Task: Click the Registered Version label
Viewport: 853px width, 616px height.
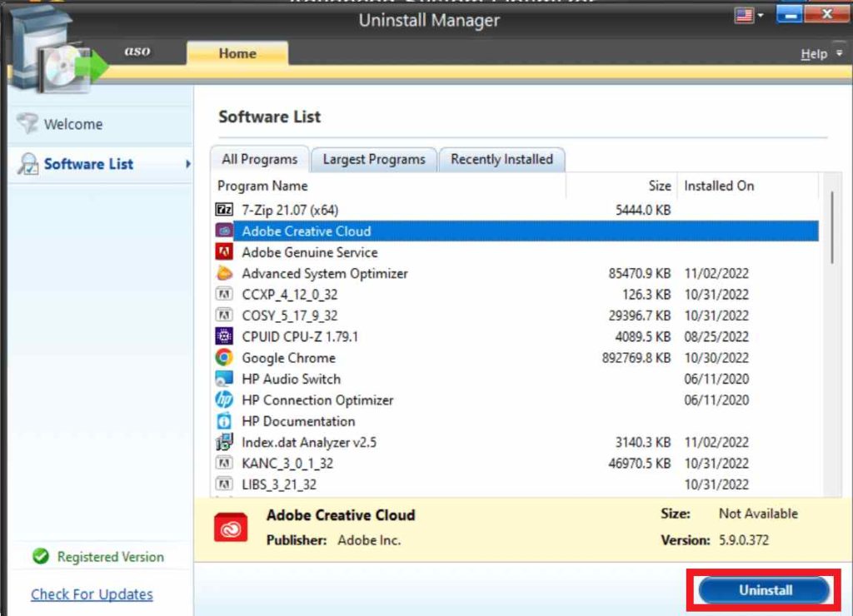Action: click(x=111, y=557)
